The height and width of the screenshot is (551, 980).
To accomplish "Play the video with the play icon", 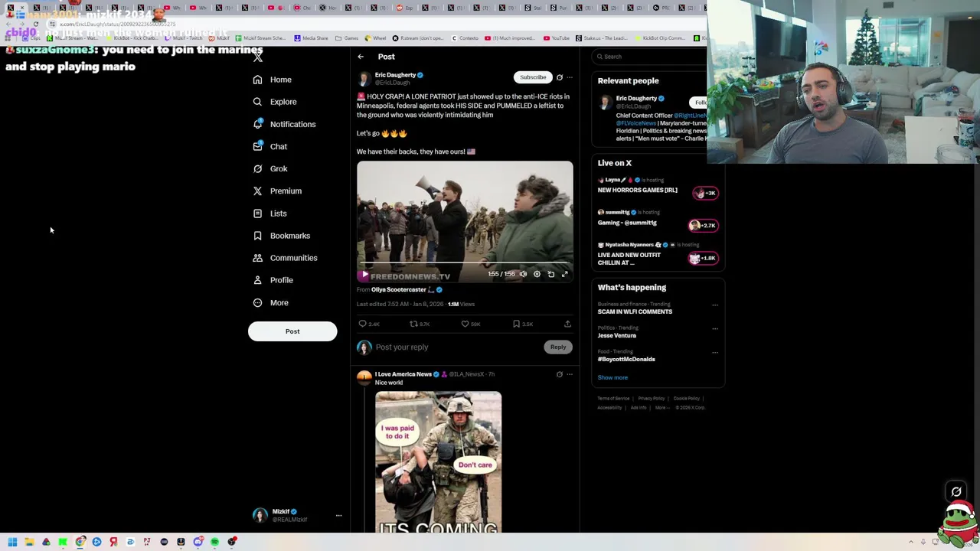I will click(364, 274).
